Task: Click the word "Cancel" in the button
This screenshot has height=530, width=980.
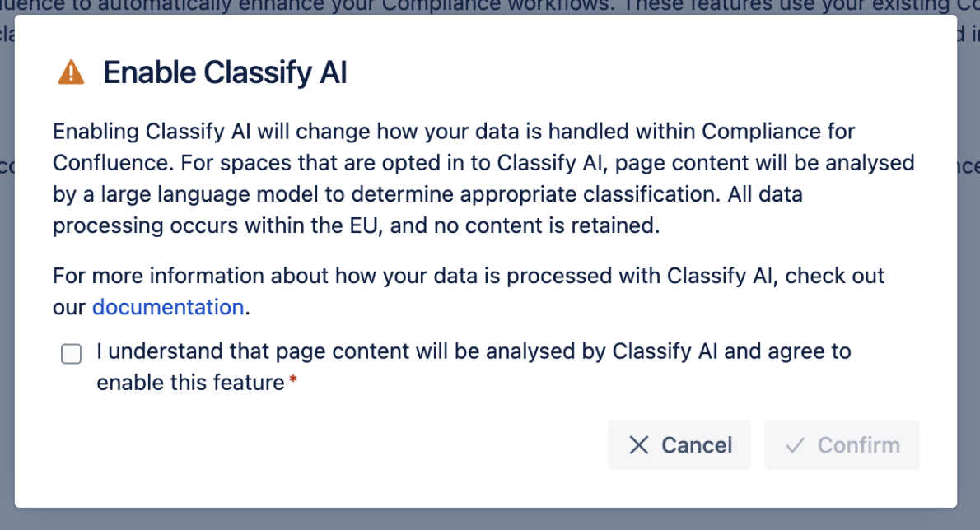Action: pos(697,445)
